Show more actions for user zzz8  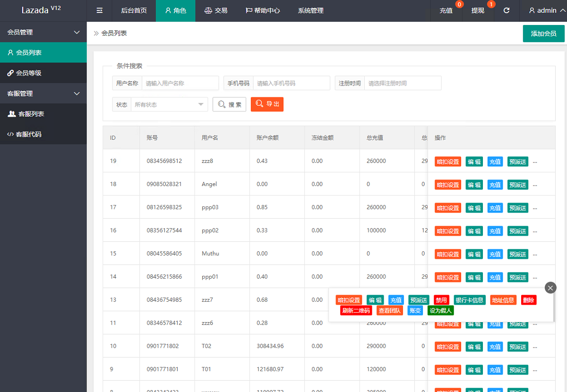pyautogui.click(x=535, y=162)
